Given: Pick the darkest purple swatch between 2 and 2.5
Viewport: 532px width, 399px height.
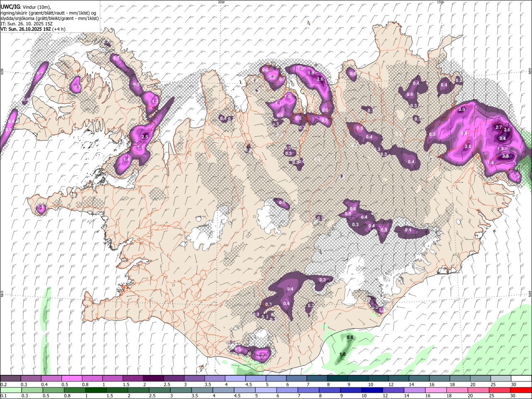Looking at the screenshot, I should click(x=153, y=379).
